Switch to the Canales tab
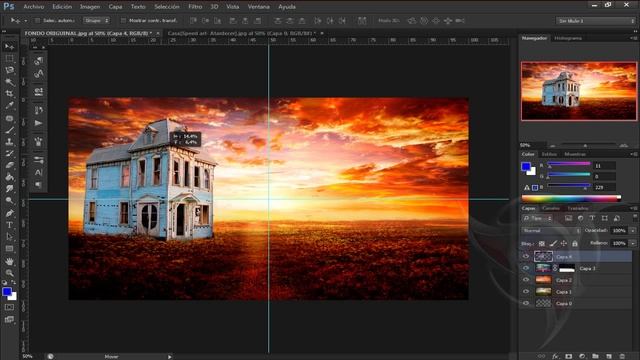 tap(551, 208)
